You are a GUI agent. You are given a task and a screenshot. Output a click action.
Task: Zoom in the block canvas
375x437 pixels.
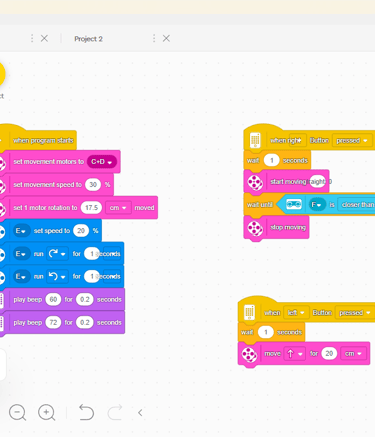point(46,413)
